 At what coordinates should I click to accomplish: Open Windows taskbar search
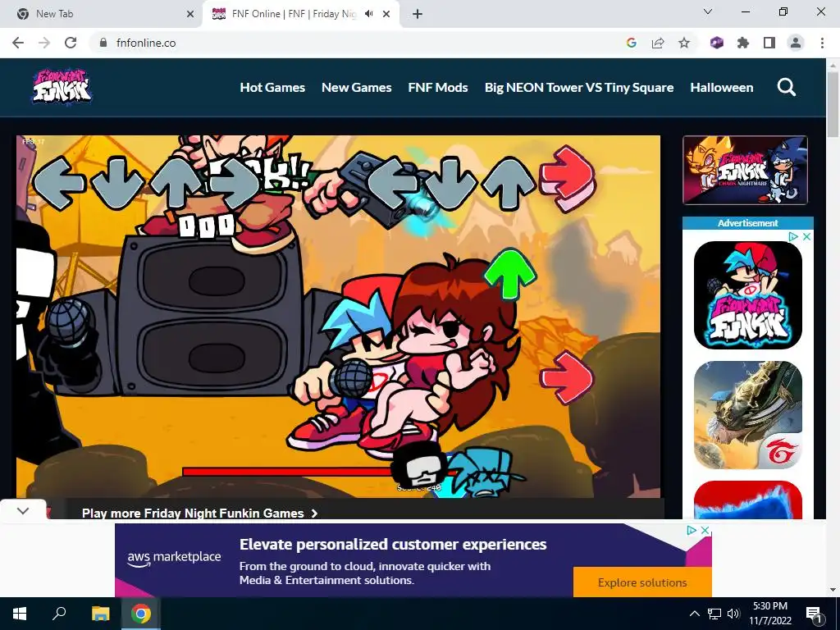coord(59,614)
